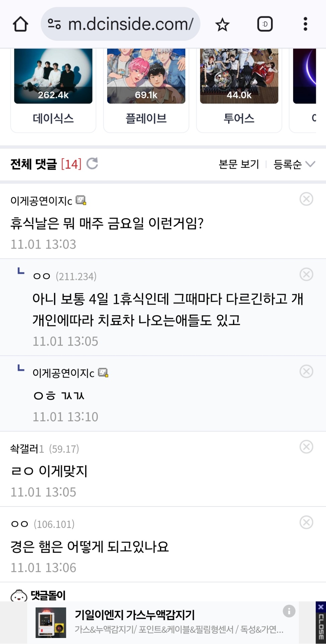Delete the 삭갤러1 comment
Viewport: 326px width, 644px height.
click(x=306, y=447)
